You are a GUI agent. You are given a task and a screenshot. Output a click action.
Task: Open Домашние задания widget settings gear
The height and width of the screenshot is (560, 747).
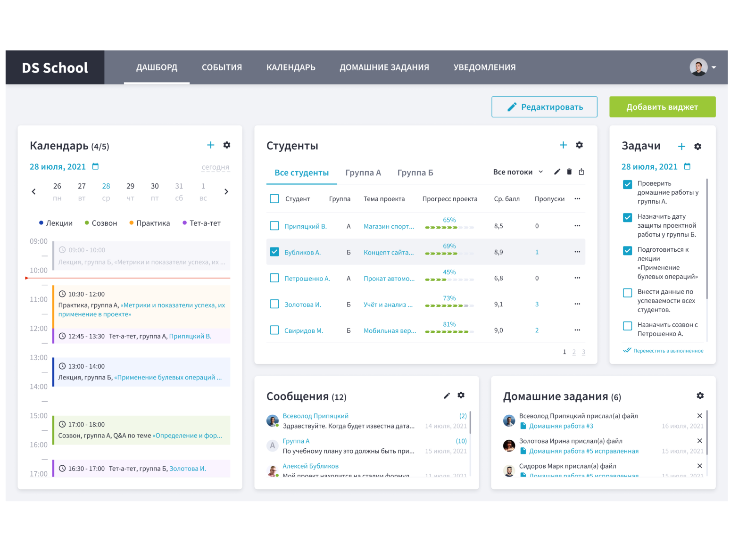point(700,396)
